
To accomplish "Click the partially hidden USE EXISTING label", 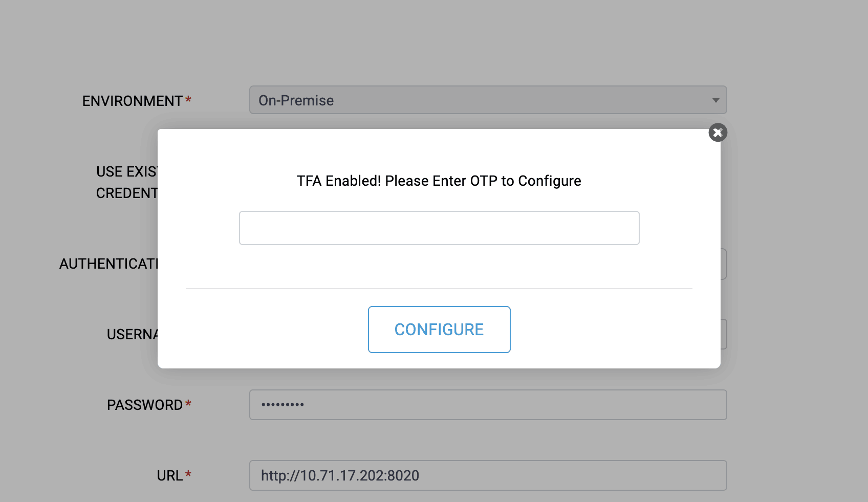I will tap(127, 171).
